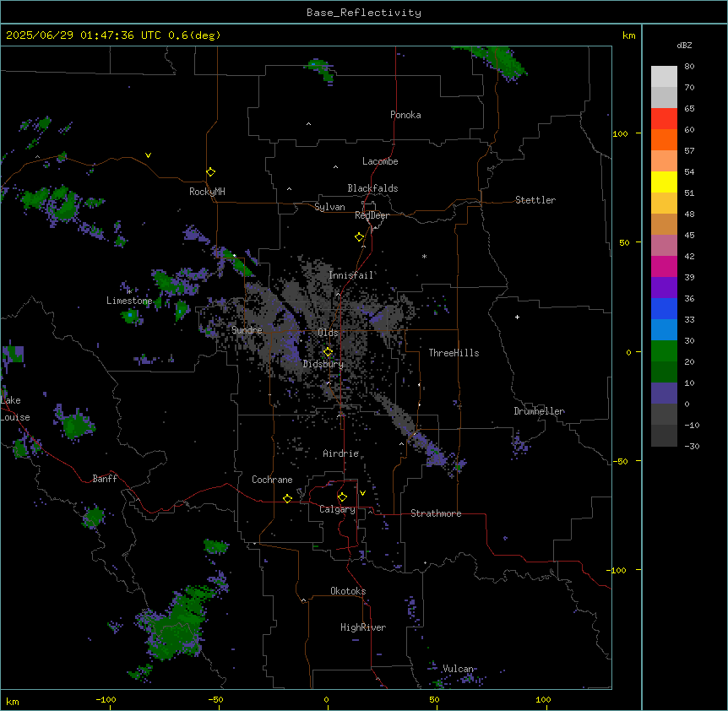Screen dimensions: 728x711
Task: Click the HighRiver label
Action: [x=363, y=627]
